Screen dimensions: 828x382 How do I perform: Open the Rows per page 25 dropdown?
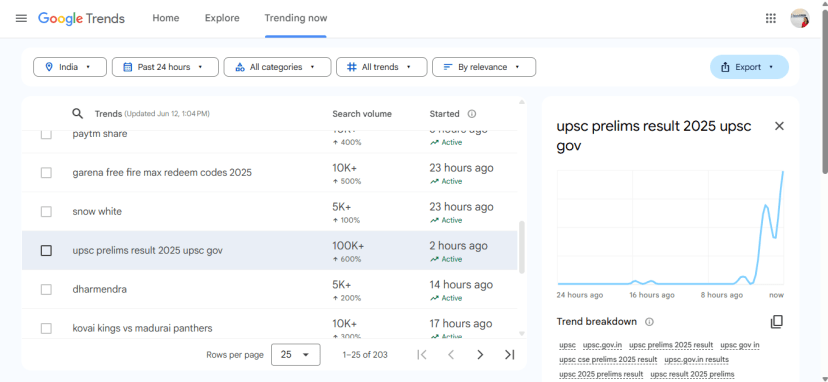point(296,355)
